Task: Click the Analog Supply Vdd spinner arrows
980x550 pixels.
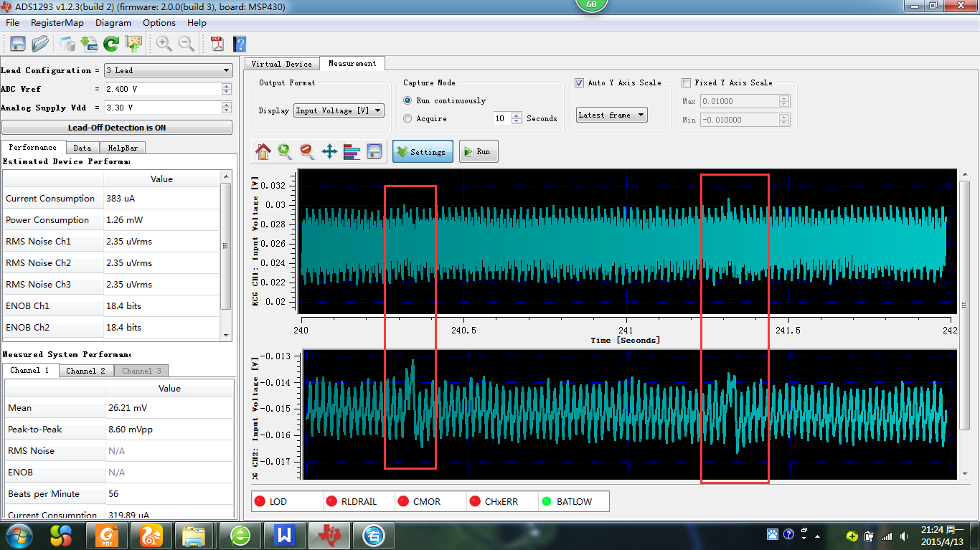Action: (x=227, y=108)
